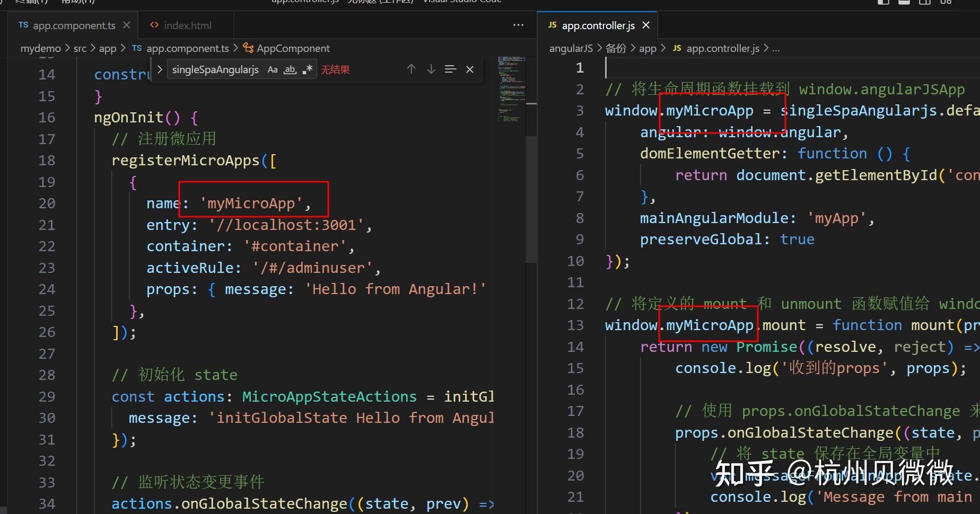980x514 pixels.
Task: Toggle Match Whole Word option
Action: (x=290, y=69)
